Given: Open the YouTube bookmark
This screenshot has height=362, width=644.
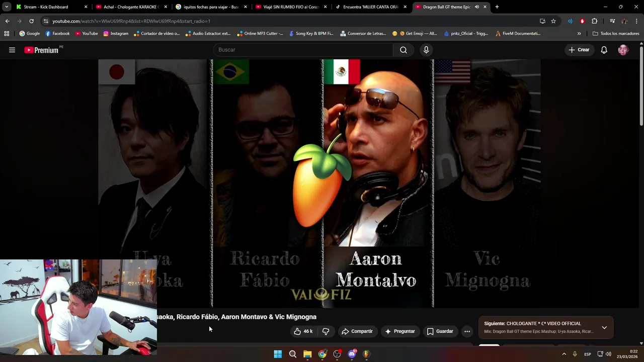Looking at the screenshot, I should point(87,34).
